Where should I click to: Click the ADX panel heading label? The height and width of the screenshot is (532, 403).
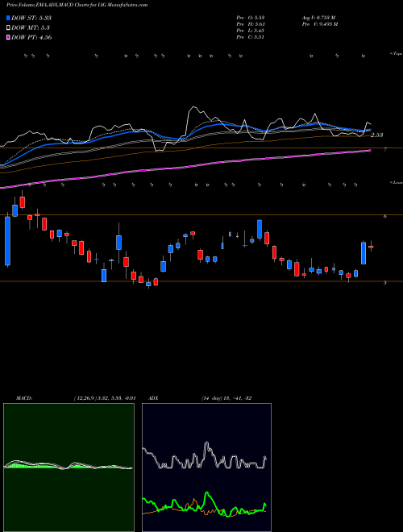coord(154,398)
